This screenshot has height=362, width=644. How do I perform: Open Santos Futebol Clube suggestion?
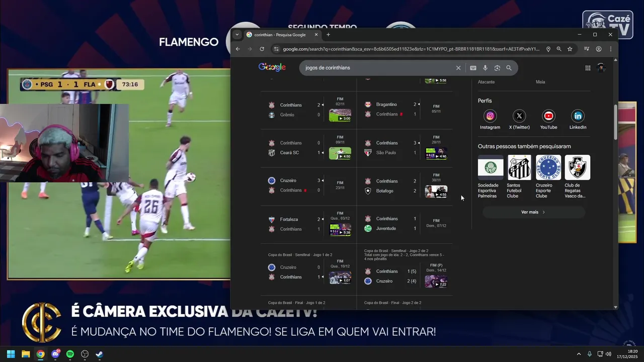point(519,177)
